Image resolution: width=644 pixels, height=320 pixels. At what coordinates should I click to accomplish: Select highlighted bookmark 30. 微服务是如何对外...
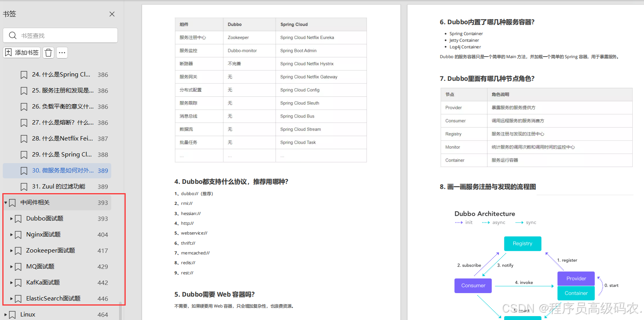(x=62, y=171)
